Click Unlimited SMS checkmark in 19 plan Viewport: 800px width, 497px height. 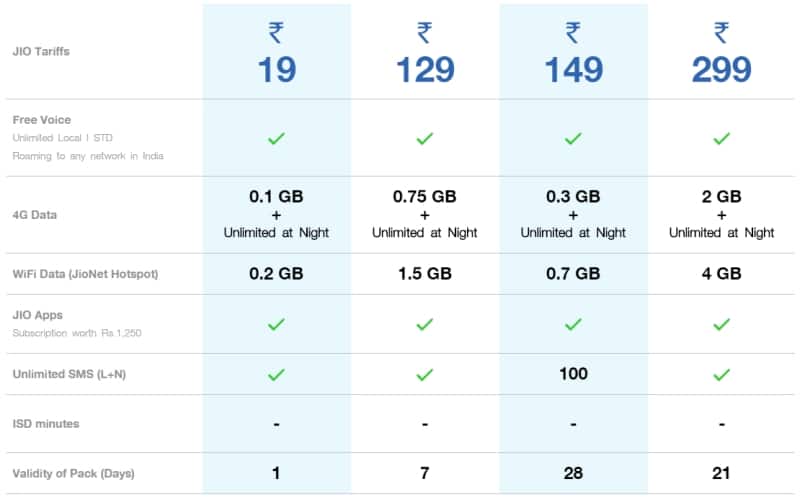276,374
